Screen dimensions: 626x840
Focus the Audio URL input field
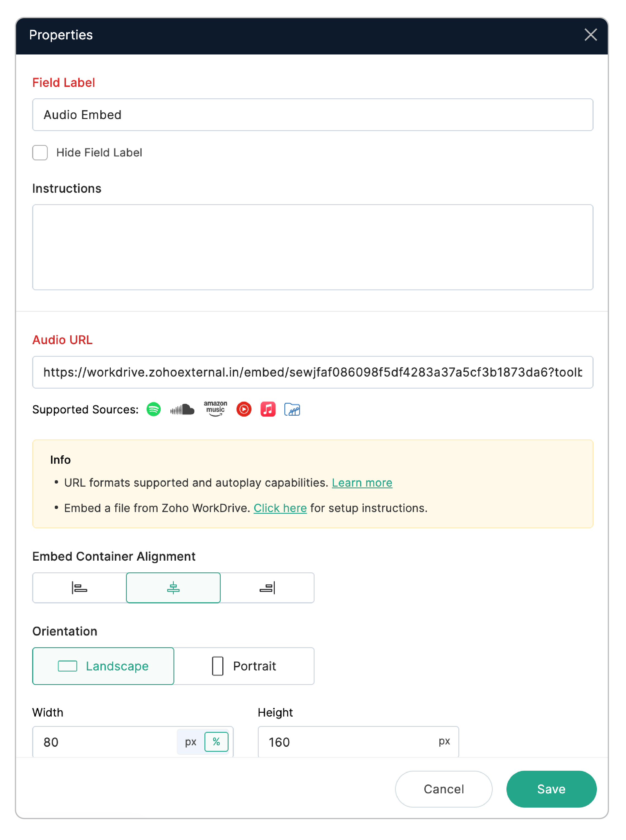click(313, 372)
